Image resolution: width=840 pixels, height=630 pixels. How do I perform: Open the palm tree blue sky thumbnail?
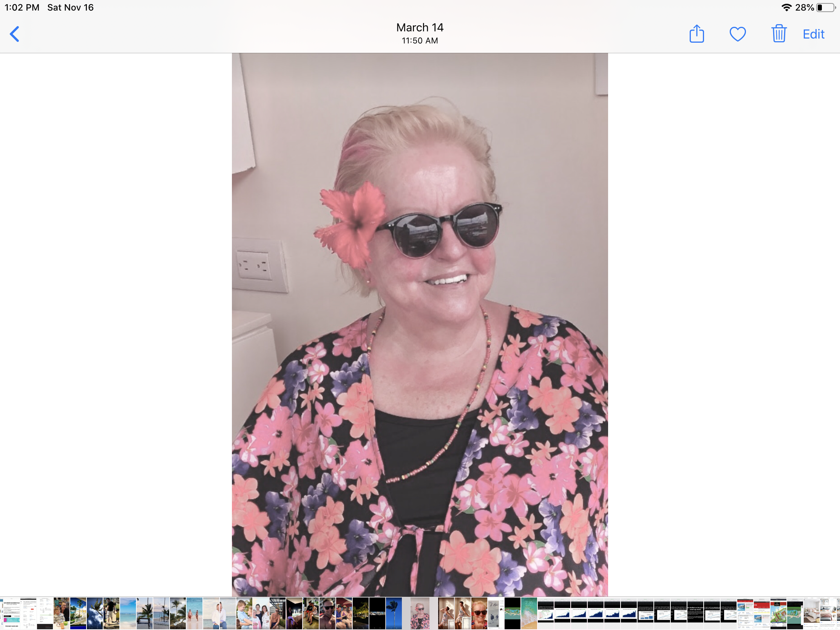(x=394, y=613)
